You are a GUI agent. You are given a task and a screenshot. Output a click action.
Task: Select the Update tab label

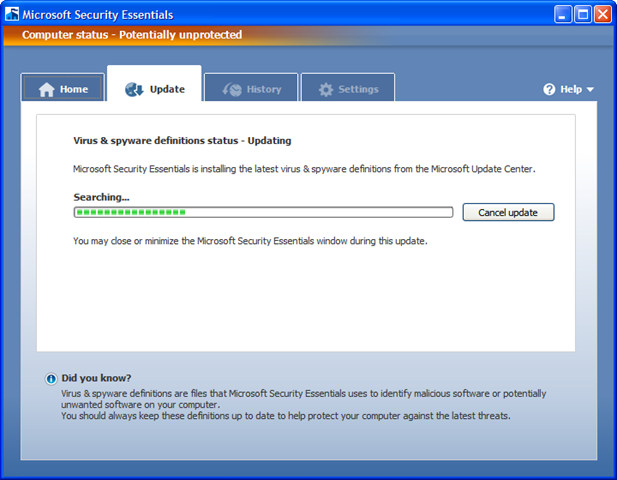(167, 89)
